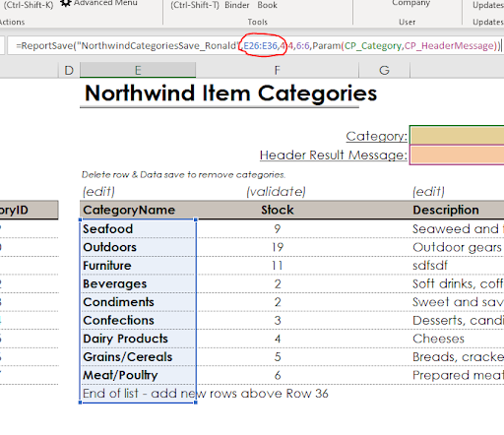Select the orange Header Result Message cell
Screen dimensions: 504x435
pos(457,155)
